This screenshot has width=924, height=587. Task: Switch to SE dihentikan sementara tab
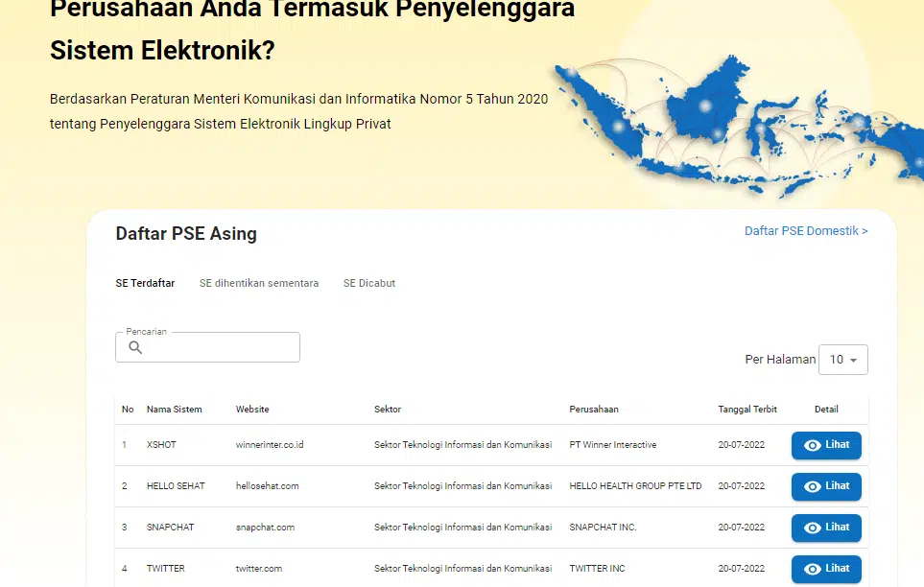259,283
